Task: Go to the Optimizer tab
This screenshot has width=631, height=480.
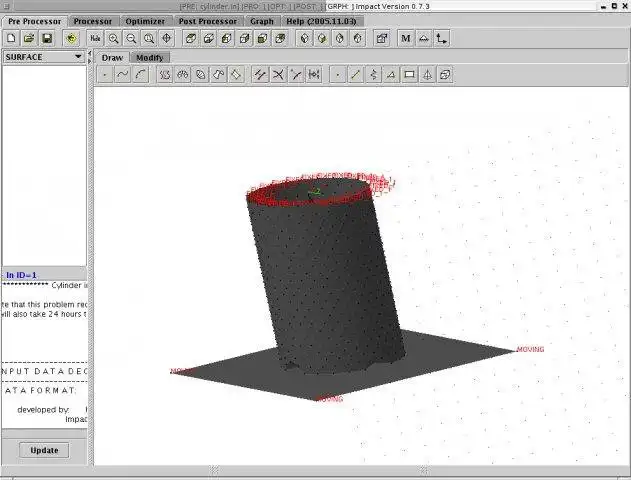Action: pyautogui.click(x=145, y=21)
